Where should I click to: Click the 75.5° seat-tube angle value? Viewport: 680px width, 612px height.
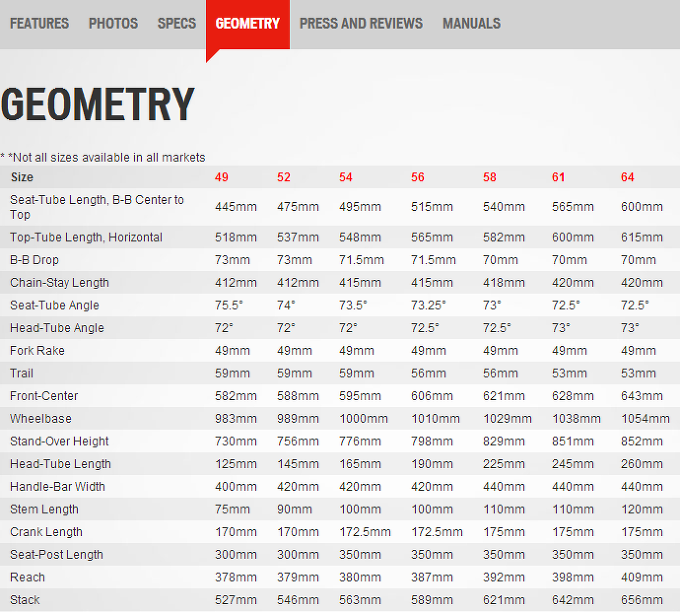tap(229, 305)
